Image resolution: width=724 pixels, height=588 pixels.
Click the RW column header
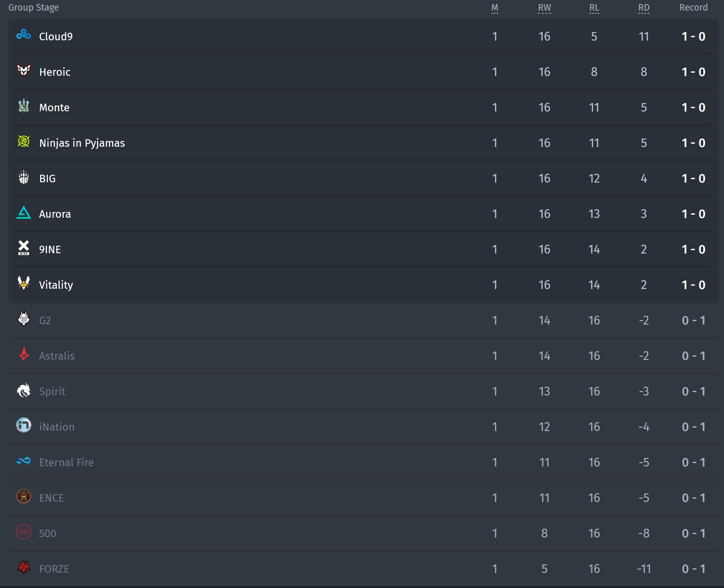click(x=544, y=8)
